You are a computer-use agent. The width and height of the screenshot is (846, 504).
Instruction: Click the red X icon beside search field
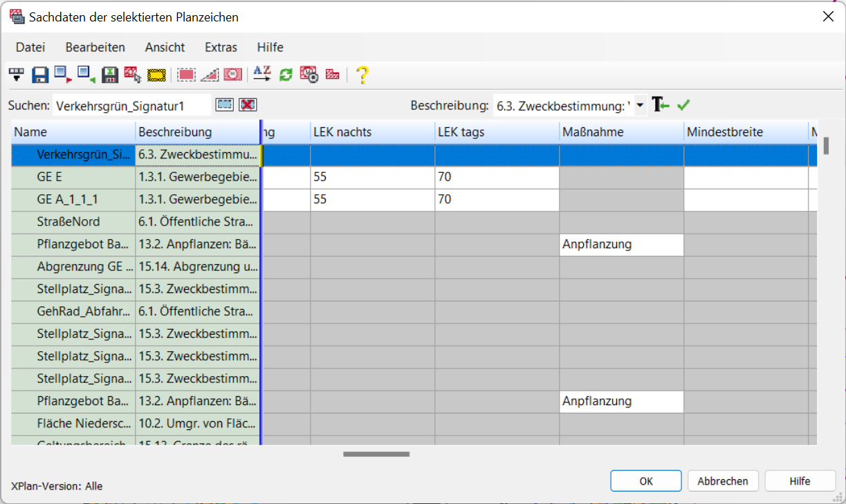pos(248,104)
